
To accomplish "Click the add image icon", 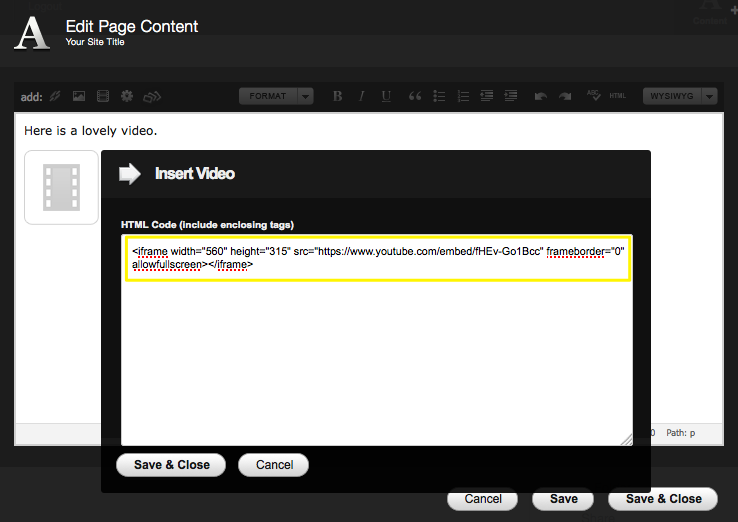I will coord(79,97).
